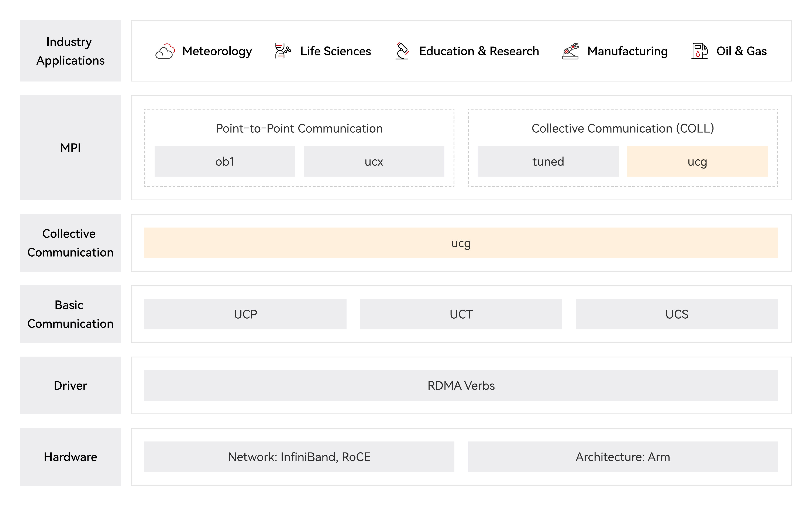Click Network: InfiniBand, RoCE block
The image size is (812, 506).
coord(299,457)
